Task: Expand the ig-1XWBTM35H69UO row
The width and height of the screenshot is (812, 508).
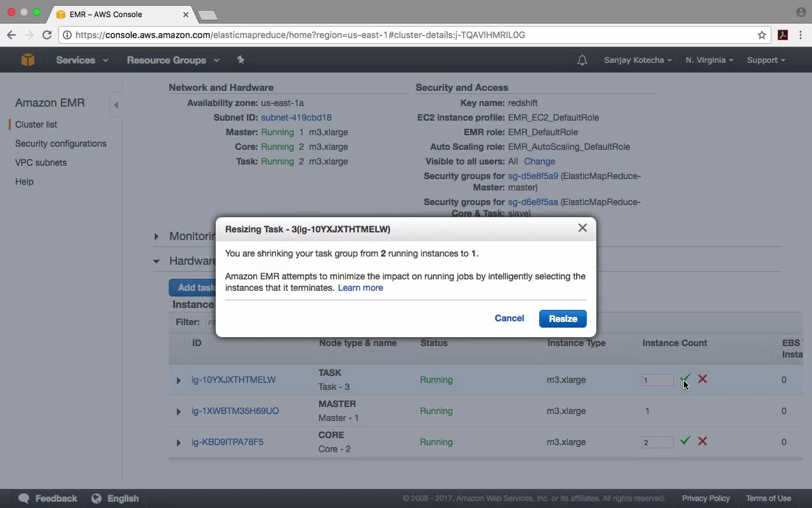Action: pos(178,411)
